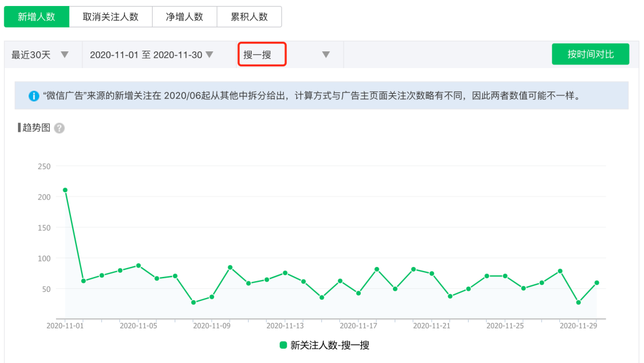The image size is (644, 363).
Task: Select the data point above 2020-11-29
Action: pos(578,302)
